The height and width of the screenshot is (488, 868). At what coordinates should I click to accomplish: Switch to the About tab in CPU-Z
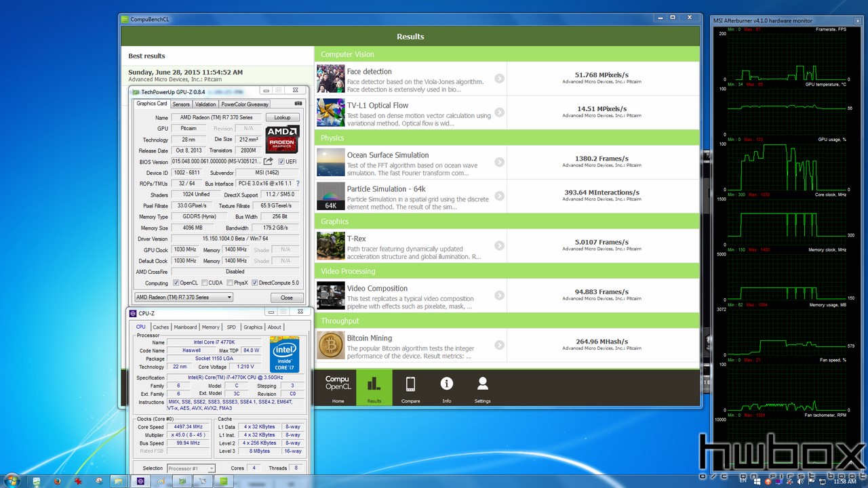[274, 327]
